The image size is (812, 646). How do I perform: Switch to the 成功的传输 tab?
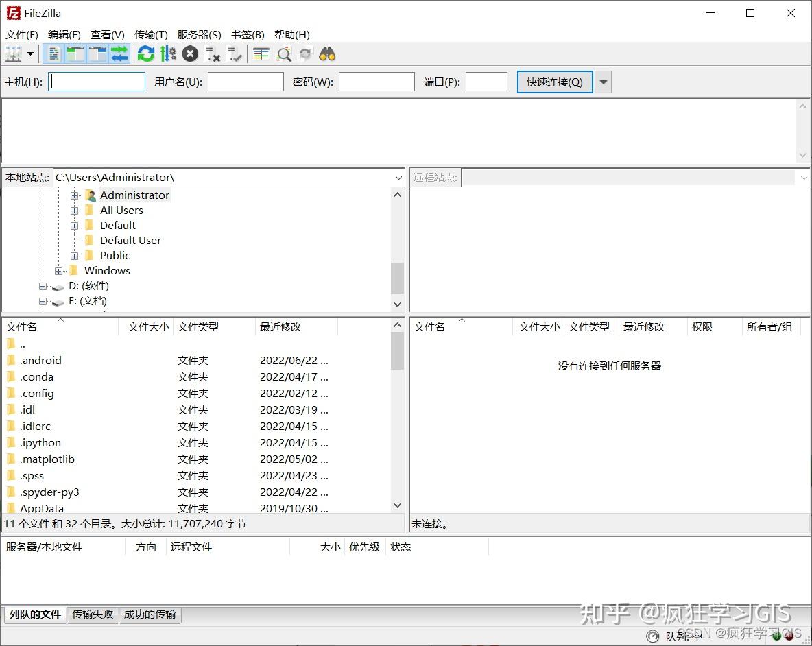click(x=150, y=614)
